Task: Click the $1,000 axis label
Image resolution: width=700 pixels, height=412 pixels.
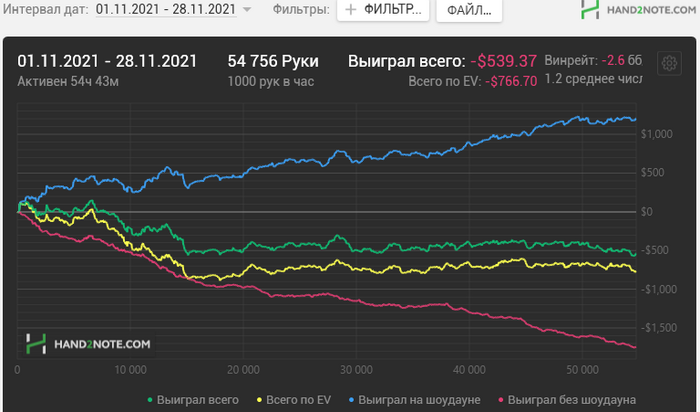Action: [x=656, y=134]
